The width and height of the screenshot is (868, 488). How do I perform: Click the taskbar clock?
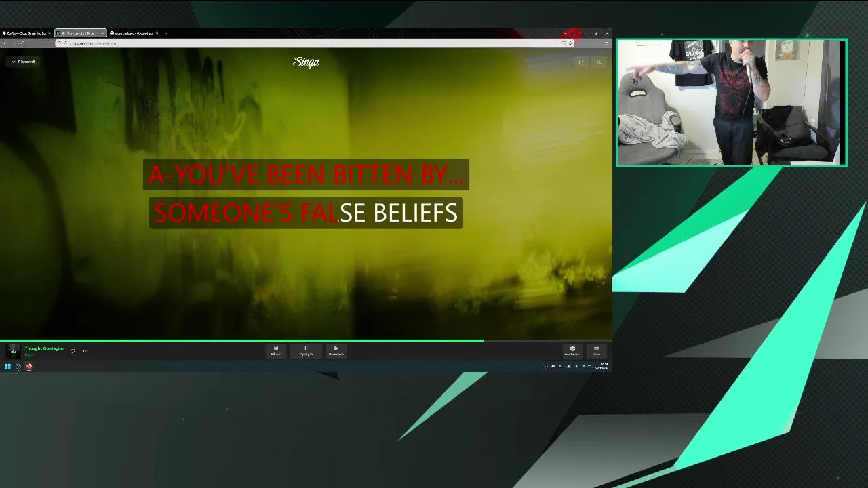[x=601, y=367]
